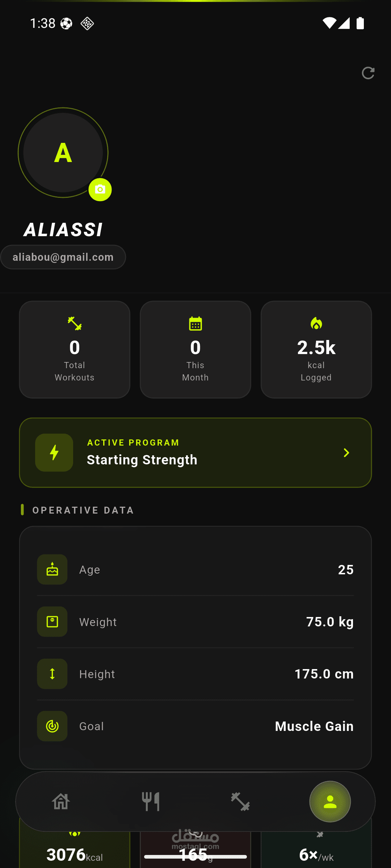This screenshot has height=868, width=391.
Task: Tap the 75.0 kg weight value
Action: (330, 622)
